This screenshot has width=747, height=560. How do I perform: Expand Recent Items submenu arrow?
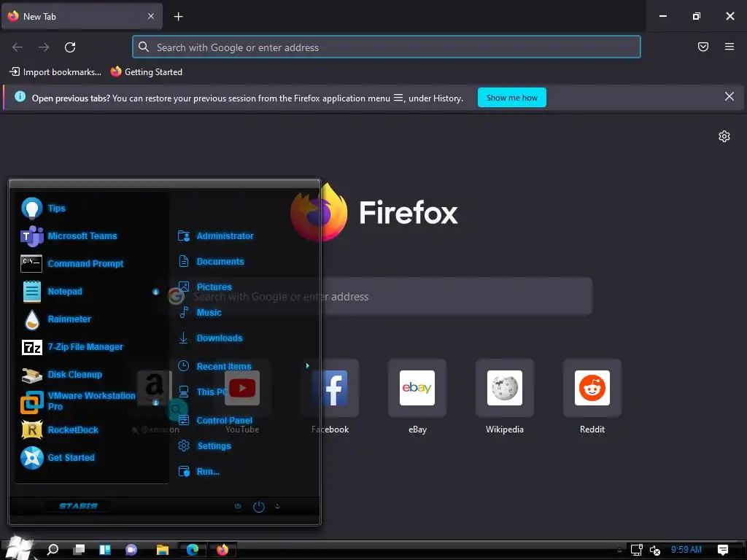point(307,366)
